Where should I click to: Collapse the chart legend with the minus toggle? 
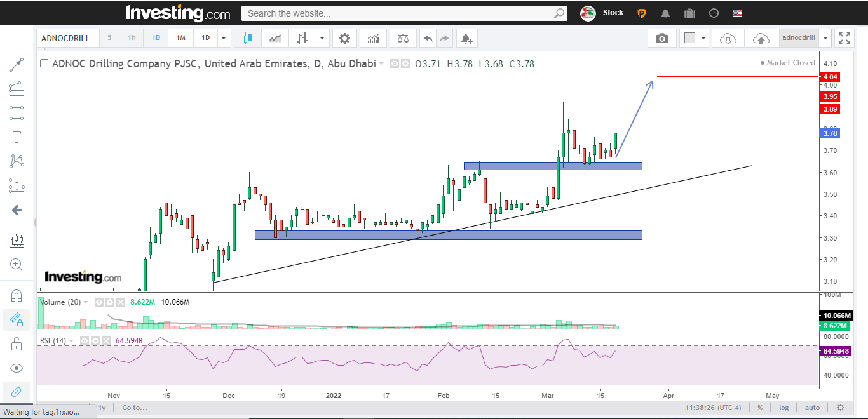click(x=43, y=63)
